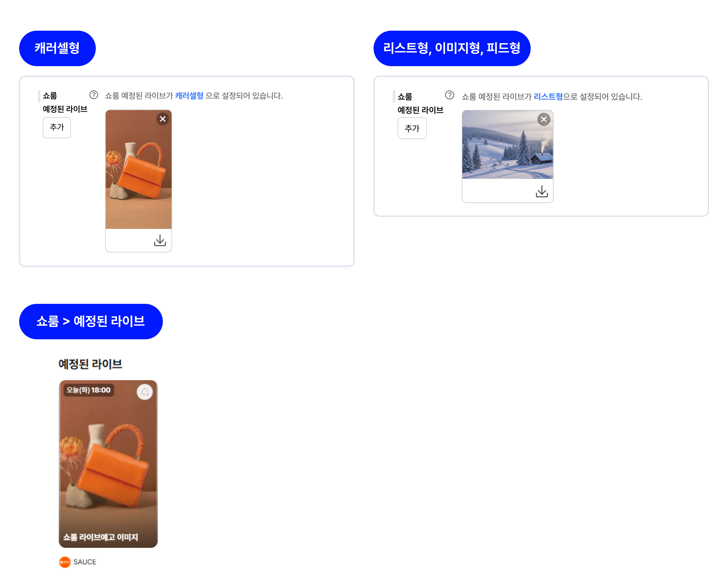
Task: Open help icon in carousel panel
Action: 94,95
